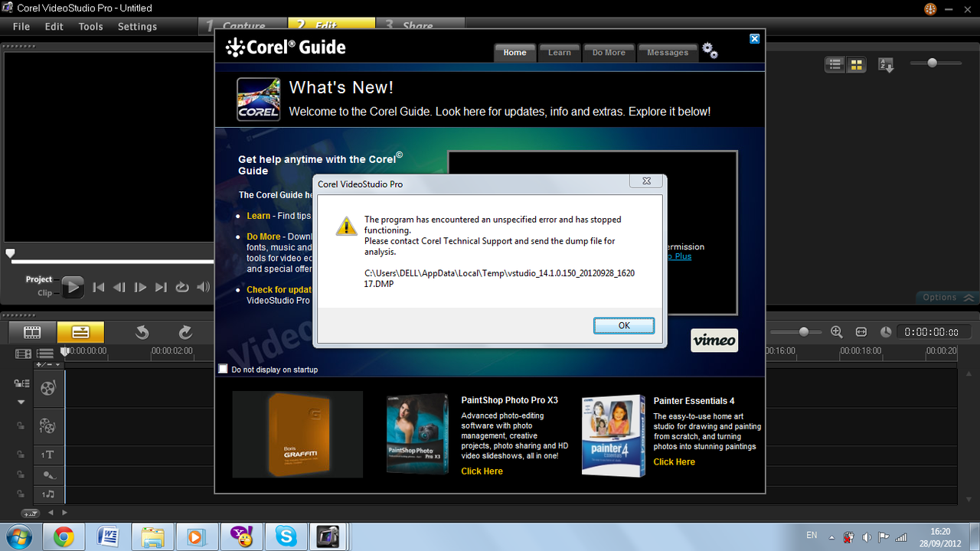Screen dimensions: 980x551
Task: Adjust library thumbnail size slider
Action: point(933,63)
